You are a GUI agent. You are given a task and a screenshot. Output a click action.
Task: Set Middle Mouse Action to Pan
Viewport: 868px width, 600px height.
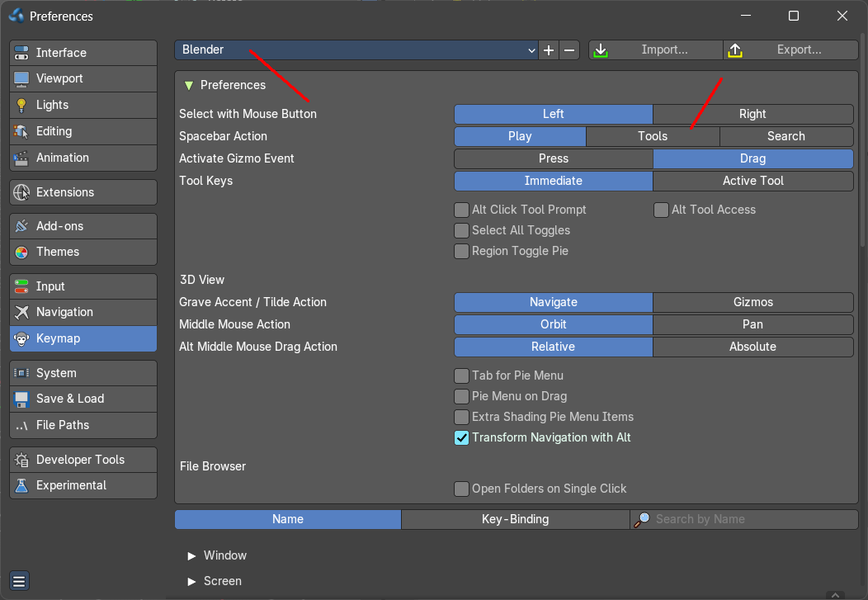[752, 324]
